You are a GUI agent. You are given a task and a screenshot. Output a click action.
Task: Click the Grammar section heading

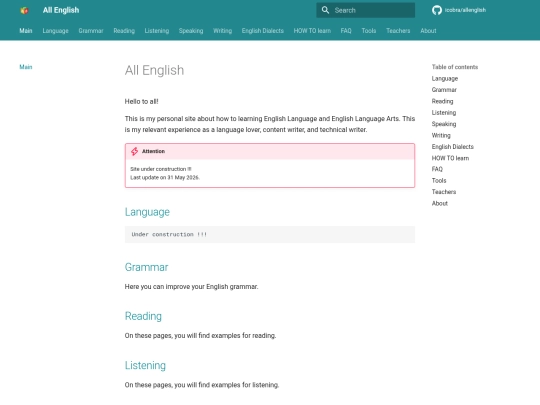point(146,267)
